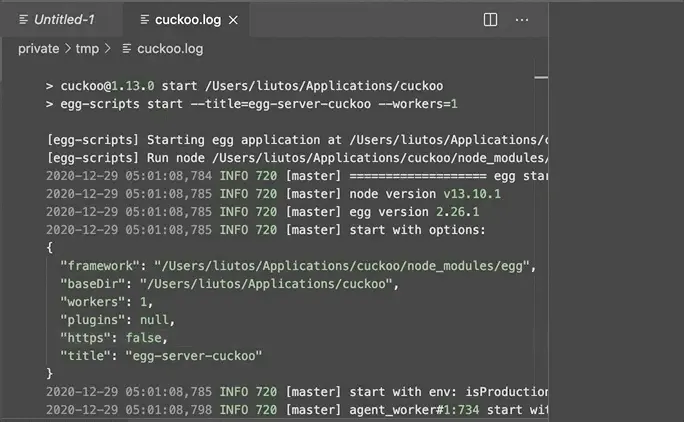Click the file icon on cuckoo.log tab
The height and width of the screenshot is (422, 684).
point(145,19)
